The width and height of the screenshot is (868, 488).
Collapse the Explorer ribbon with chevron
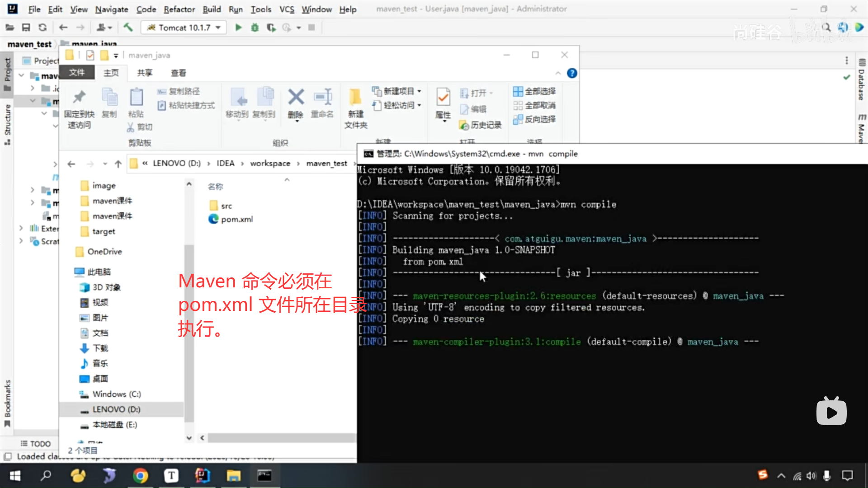coord(558,73)
